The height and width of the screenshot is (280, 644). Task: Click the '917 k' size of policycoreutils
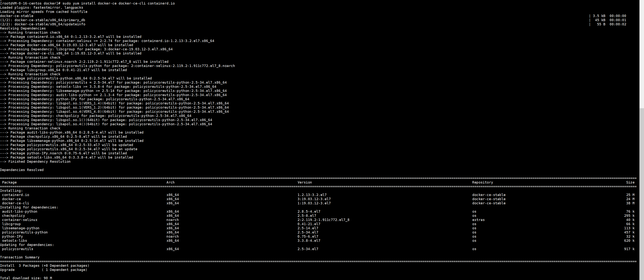pos(629,249)
